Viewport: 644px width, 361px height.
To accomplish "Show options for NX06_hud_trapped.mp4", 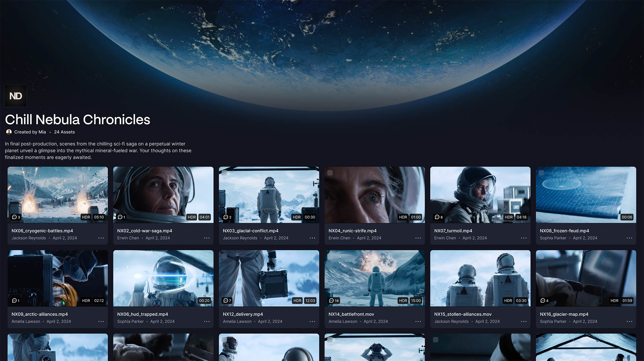I will [x=207, y=322].
